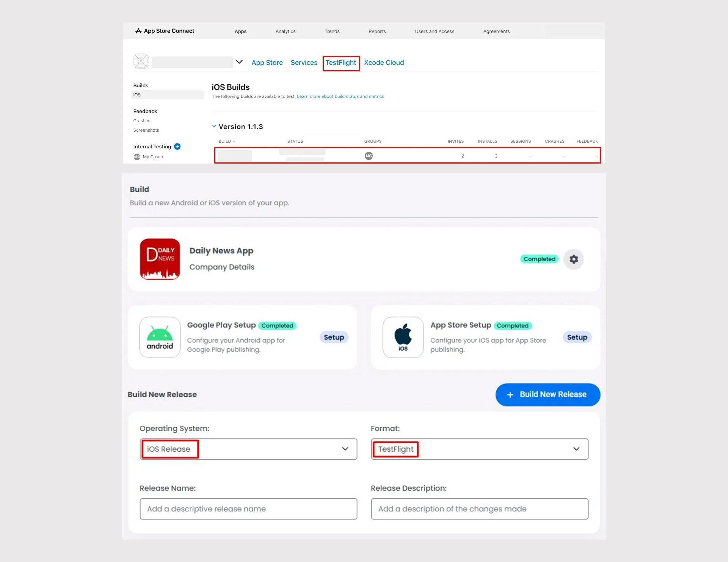Viewport: 728px width, 562px height.
Task: Click the FEEDBACK column header
Action: pyautogui.click(x=587, y=141)
